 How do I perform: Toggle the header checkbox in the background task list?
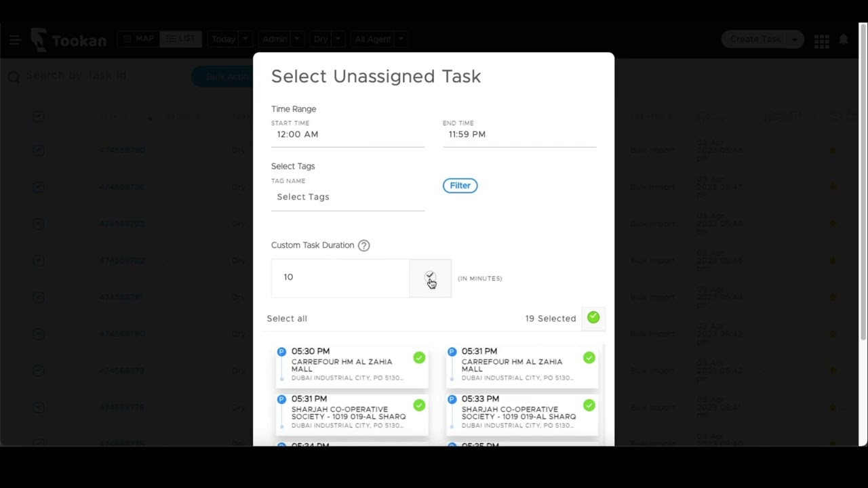(x=39, y=117)
